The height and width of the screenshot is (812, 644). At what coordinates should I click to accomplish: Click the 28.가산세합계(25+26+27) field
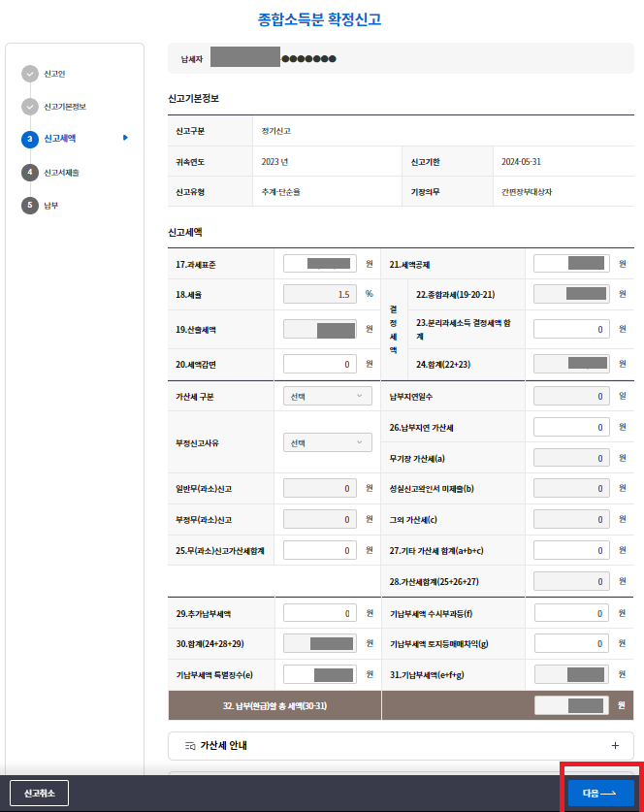click(x=571, y=581)
